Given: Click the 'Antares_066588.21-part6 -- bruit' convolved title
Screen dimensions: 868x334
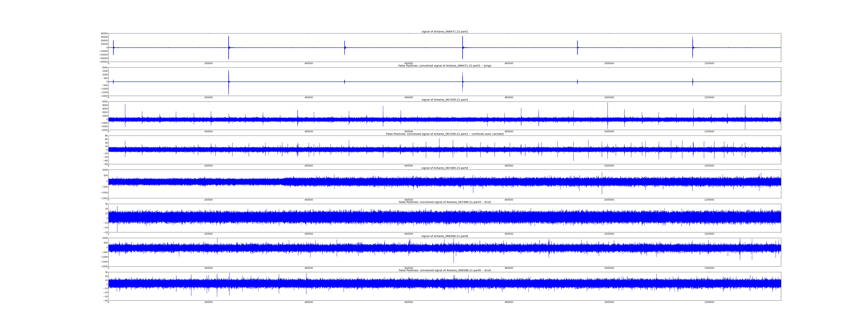Looking at the screenshot, I should pyautogui.click(x=445, y=270).
